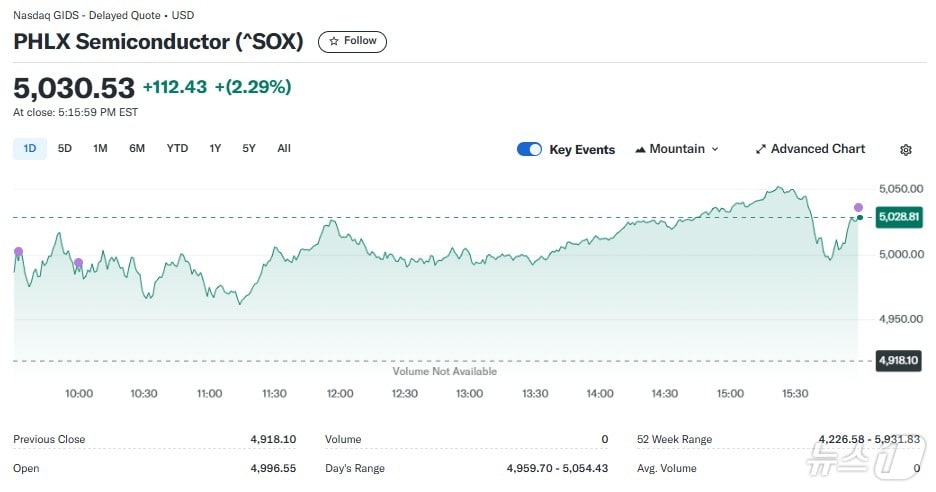This screenshot has height=492, width=936.
Task: Select the 1Y time range
Action: pos(215,148)
